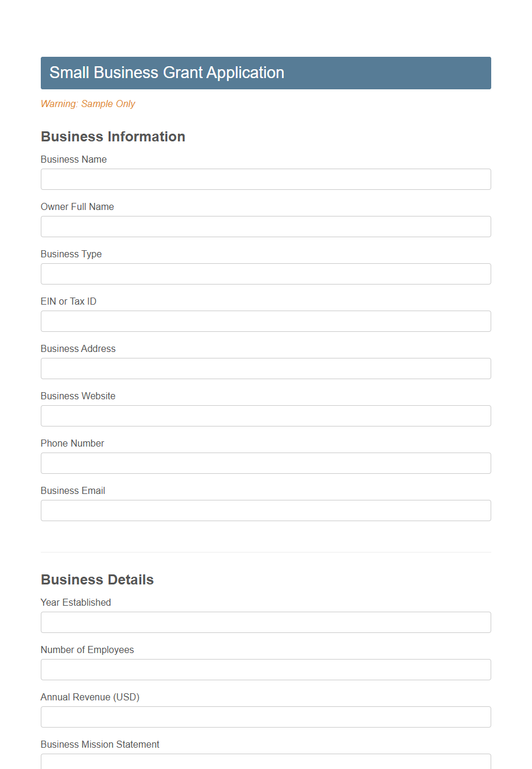Click the Business Address input field
This screenshot has width=532, height=769.
(x=265, y=369)
